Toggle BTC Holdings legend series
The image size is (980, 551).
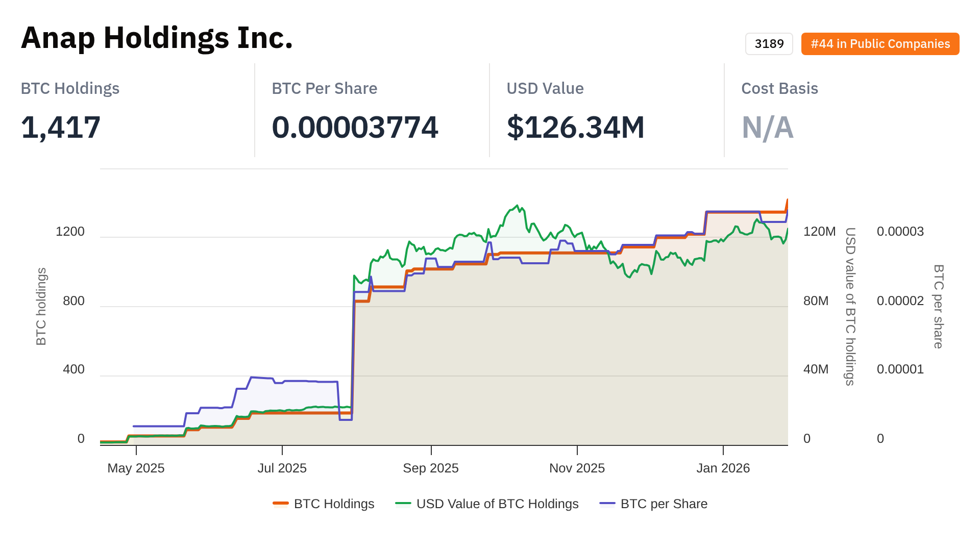[334, 504]
